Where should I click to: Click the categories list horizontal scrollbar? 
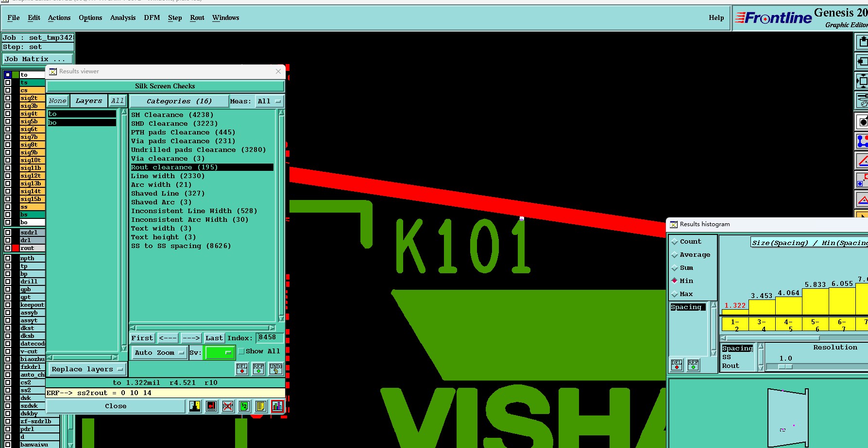point(203,328)
